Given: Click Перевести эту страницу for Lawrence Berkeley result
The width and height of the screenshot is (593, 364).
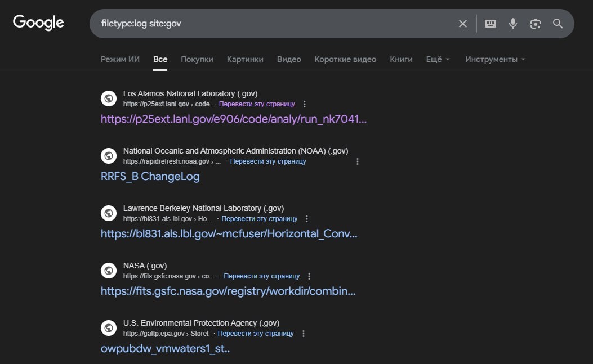Looking at the screenshot, I should (260, 219).
